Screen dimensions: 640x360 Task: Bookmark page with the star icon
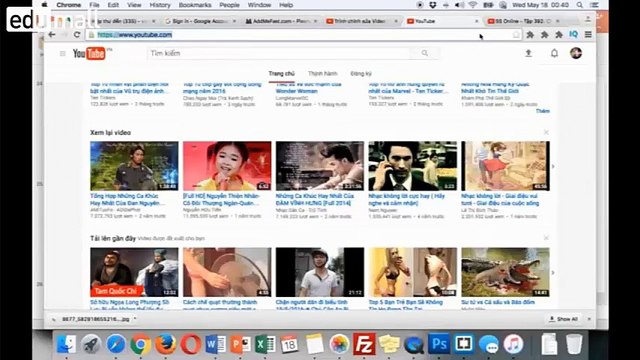coord(516,35)
